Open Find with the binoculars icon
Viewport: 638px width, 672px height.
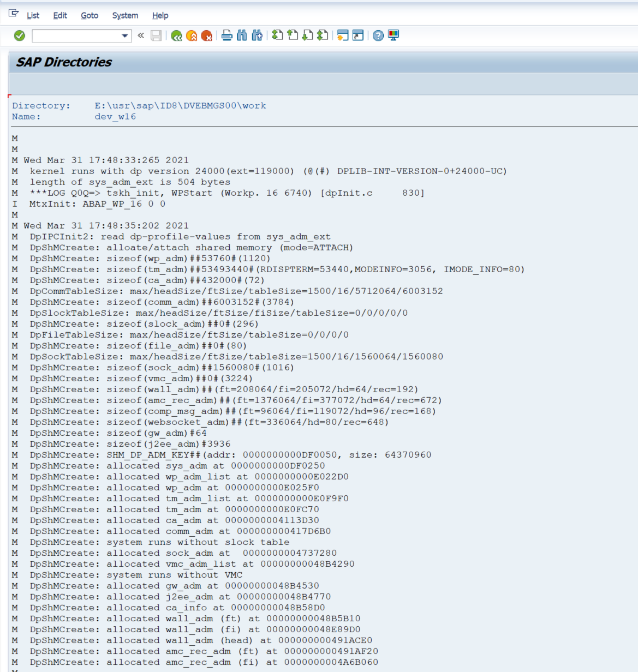pyautogui.click(x=242, y=36)
